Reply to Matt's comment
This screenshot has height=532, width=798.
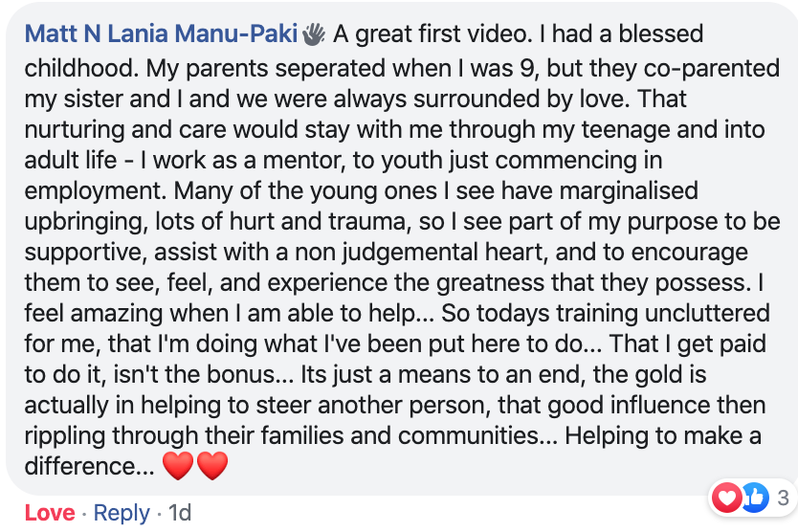(122, 513)
